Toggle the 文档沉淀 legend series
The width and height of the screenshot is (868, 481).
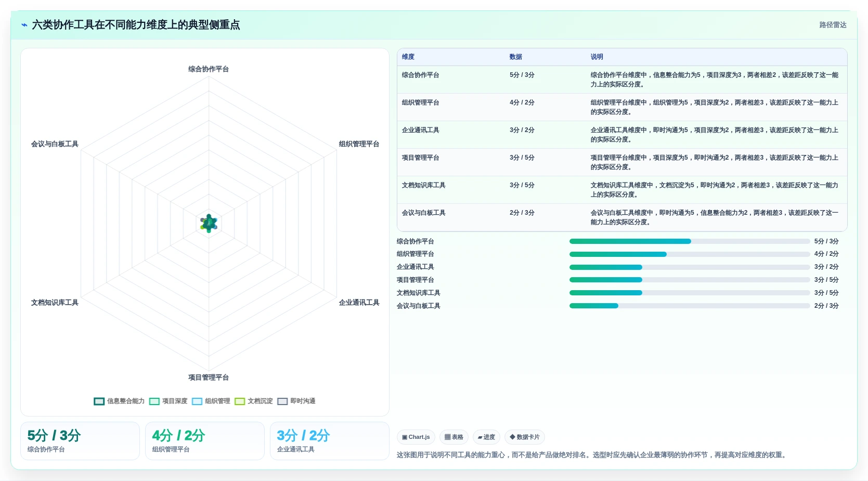tap(253, 401)
